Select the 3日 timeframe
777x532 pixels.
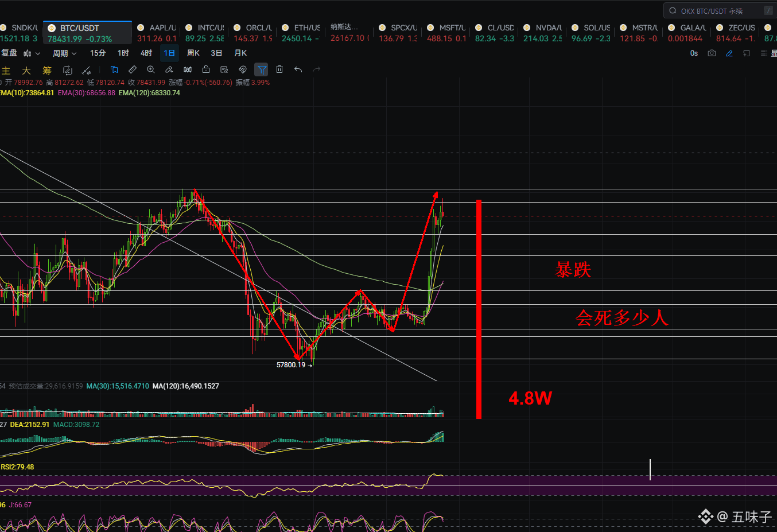click(216, 53)
